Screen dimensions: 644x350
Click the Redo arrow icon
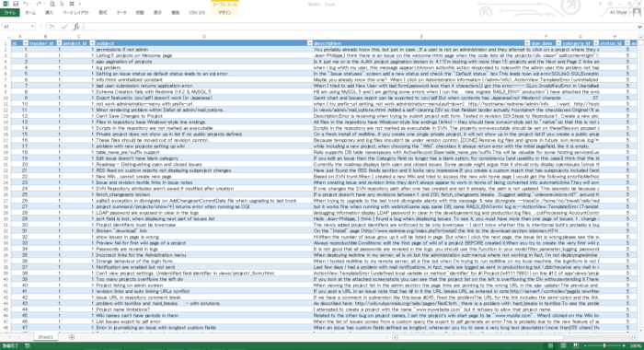click(x=39, y=4)
